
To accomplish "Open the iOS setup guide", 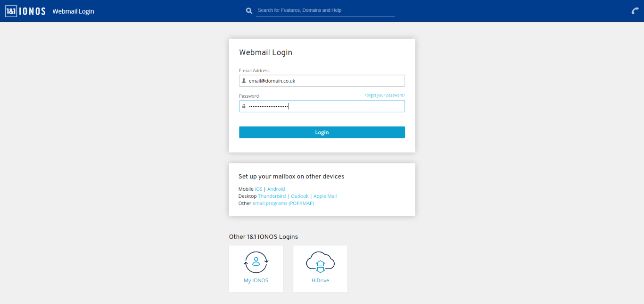I will tap(258, 188).
